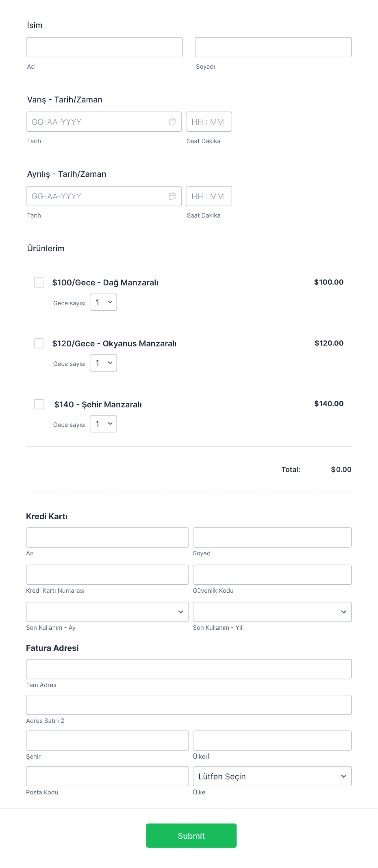
Task: Focus the Posta Kodu field
Action: click(x=107, y=777)
